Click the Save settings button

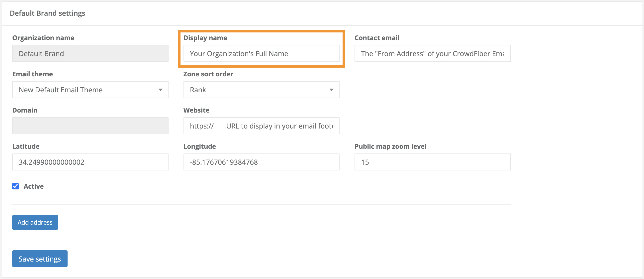tap(39, 259)
